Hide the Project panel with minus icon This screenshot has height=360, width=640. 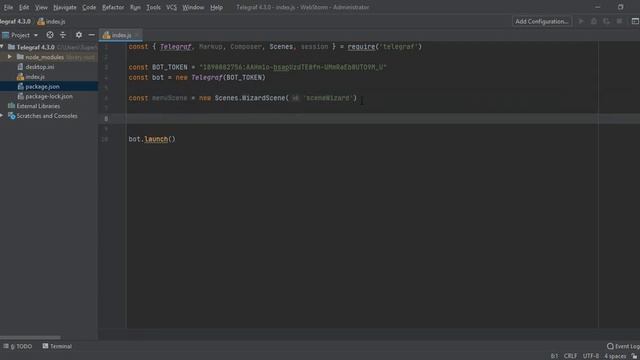click(91, 35)
